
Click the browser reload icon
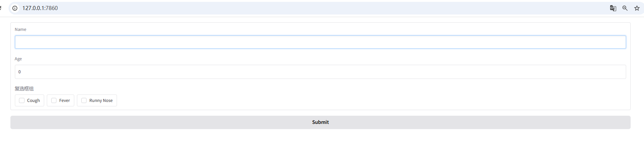(1, 8)
